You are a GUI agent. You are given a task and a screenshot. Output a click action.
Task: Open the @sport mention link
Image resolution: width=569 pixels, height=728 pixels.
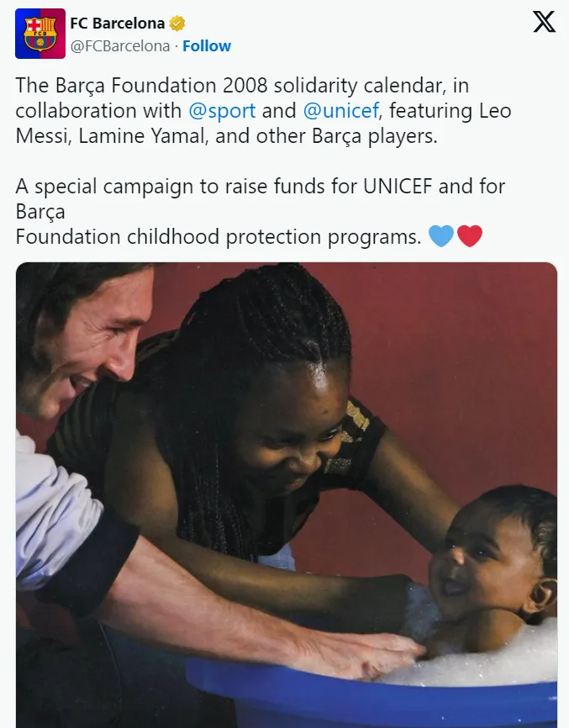click(x=221, y=111)
